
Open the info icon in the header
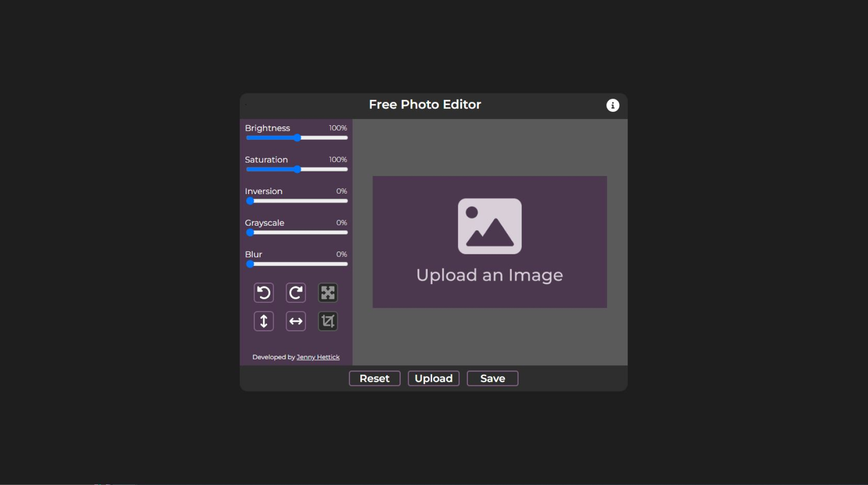click(613, 105)
